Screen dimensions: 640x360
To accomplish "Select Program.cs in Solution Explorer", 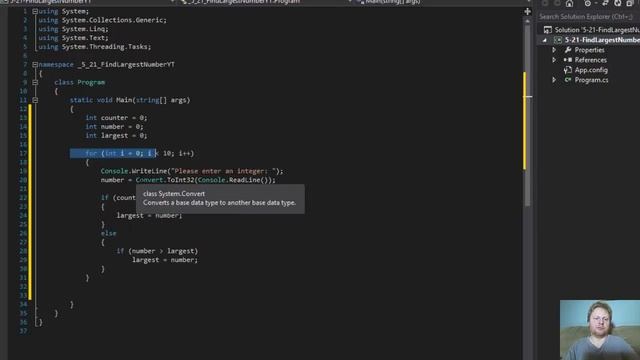I will [591, 80].
